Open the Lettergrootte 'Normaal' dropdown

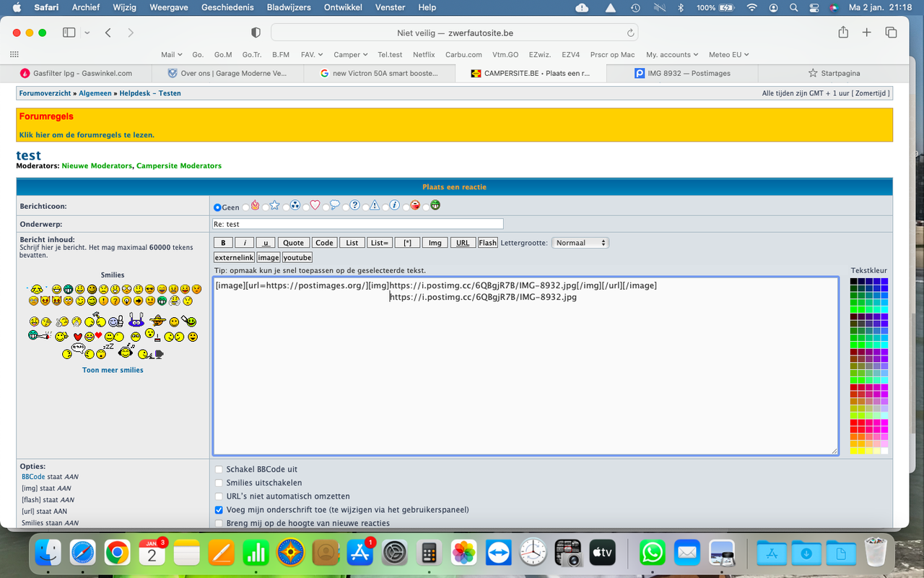(580, 243)
